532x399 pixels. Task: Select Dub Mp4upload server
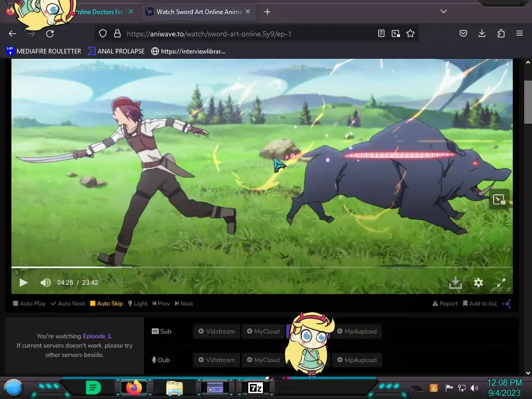[357, 360]
